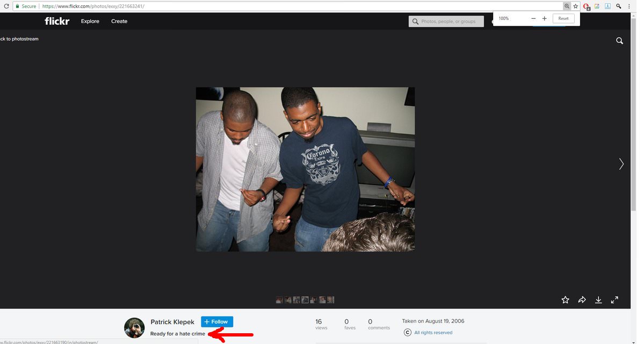
Task: Bookmark this page with the star icon
Action: pos(575,6)
